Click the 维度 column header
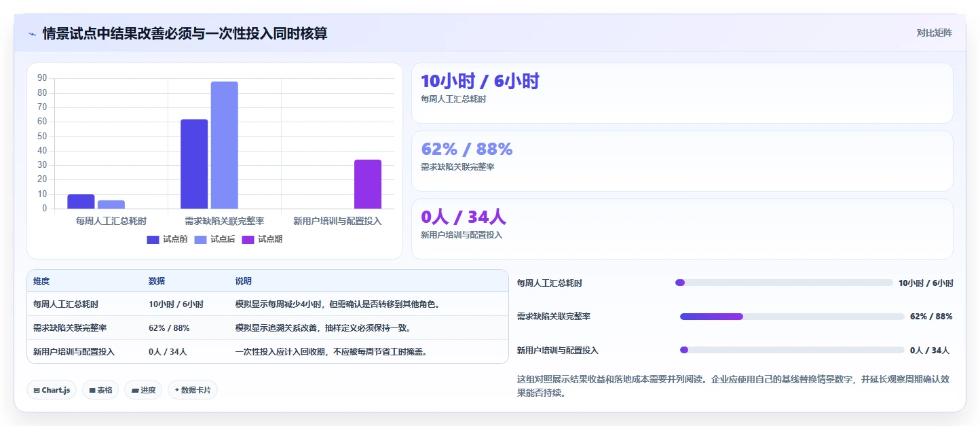 [x=41, y=281]
